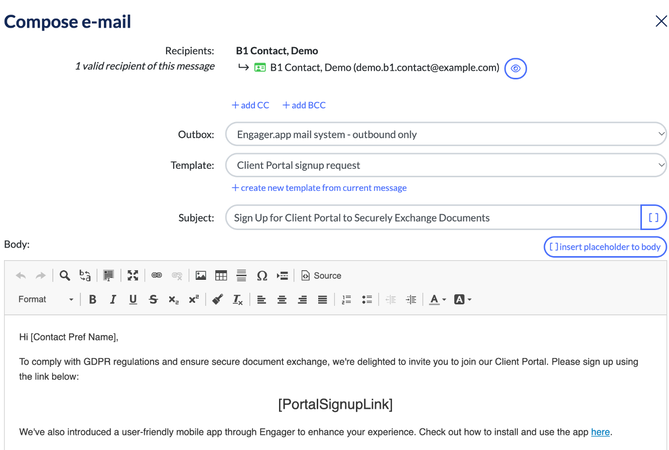Image resolution: width=669 pixels, height=450 pixels.
Task: Click the Decrease Indent icon
Action: (391, 299)
